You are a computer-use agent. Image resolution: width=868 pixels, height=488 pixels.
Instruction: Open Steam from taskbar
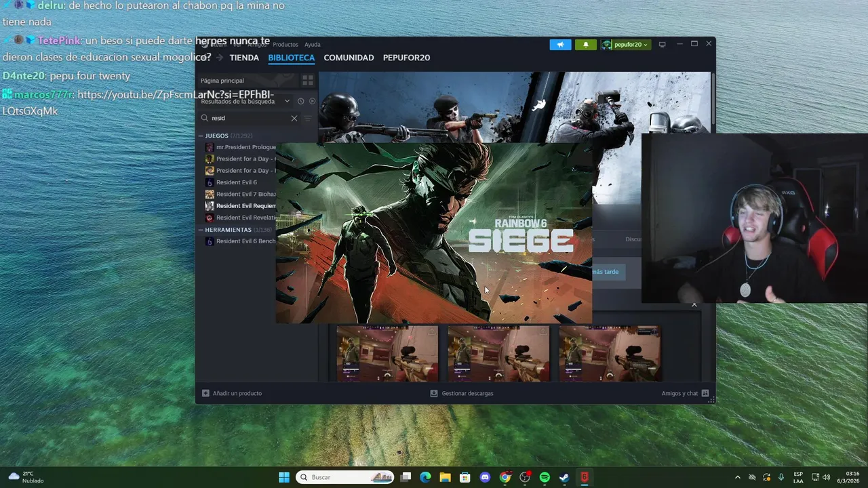coord(564,477)
